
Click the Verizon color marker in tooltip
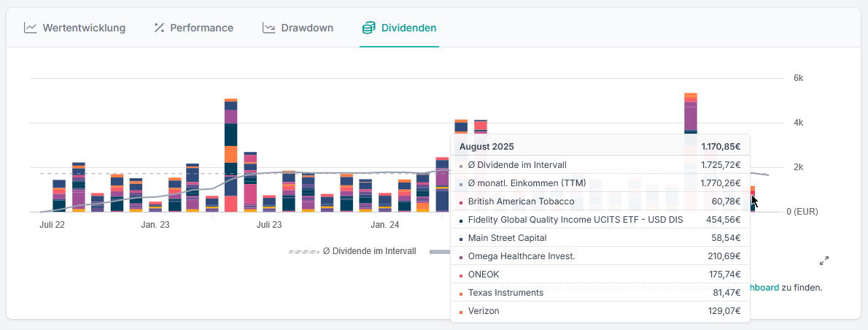[461, 312]
